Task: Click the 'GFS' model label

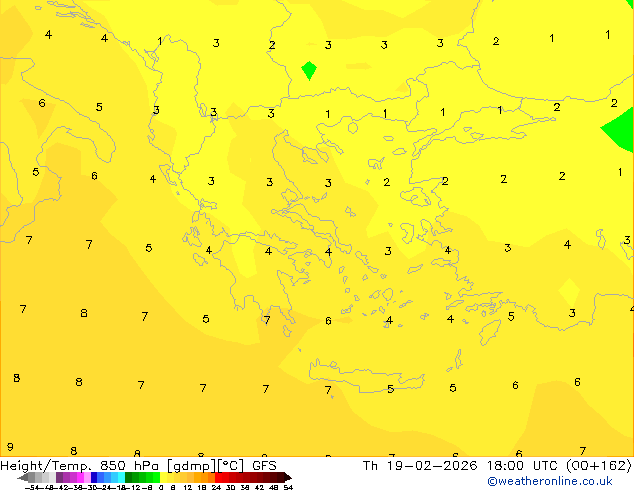Action: (264, 466)
